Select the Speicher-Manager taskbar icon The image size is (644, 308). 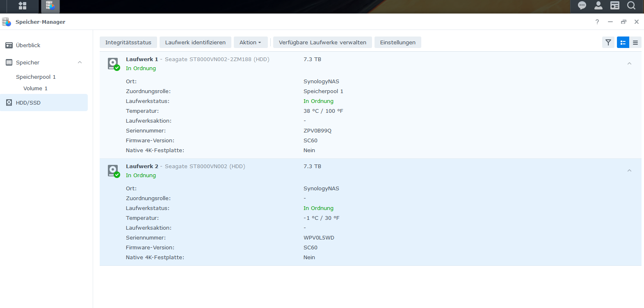(50, 6)
